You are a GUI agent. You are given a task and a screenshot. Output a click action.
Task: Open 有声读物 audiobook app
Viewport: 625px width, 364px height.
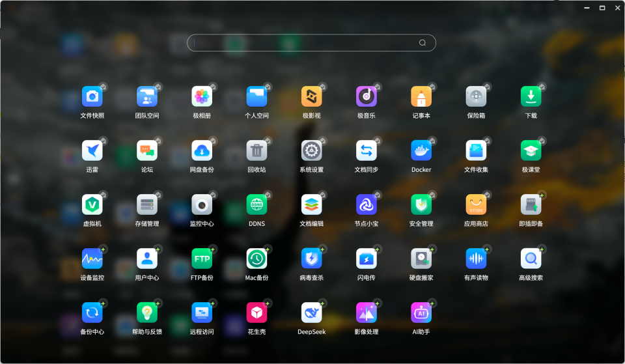click(476, 259)
